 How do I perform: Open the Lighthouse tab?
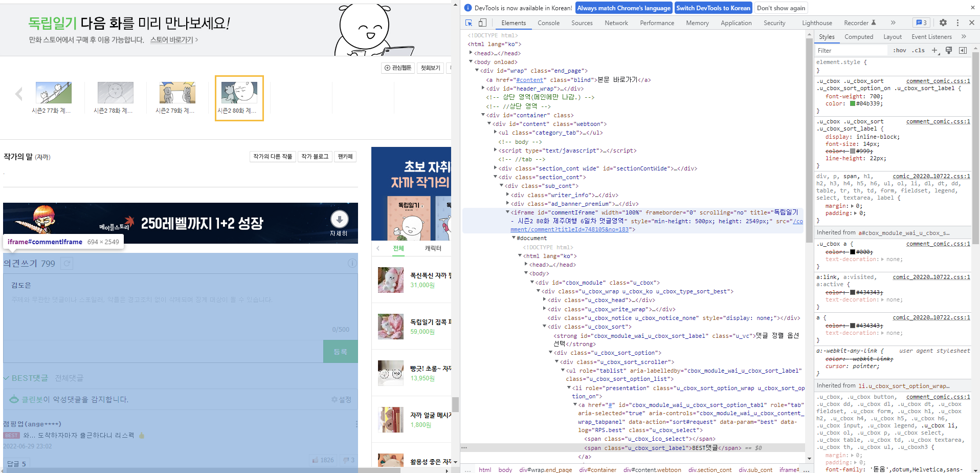(x=817, y=23)
